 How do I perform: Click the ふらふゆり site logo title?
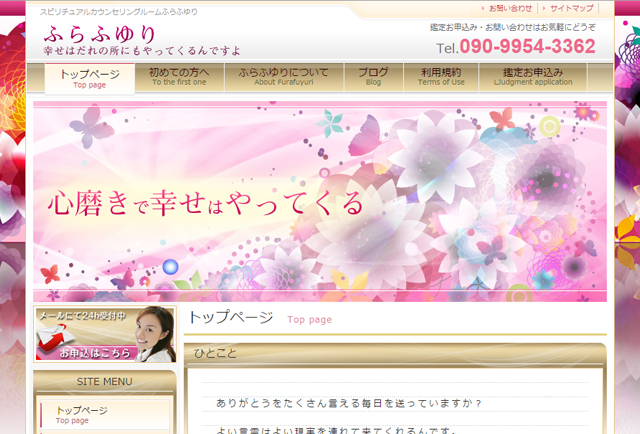100,32
